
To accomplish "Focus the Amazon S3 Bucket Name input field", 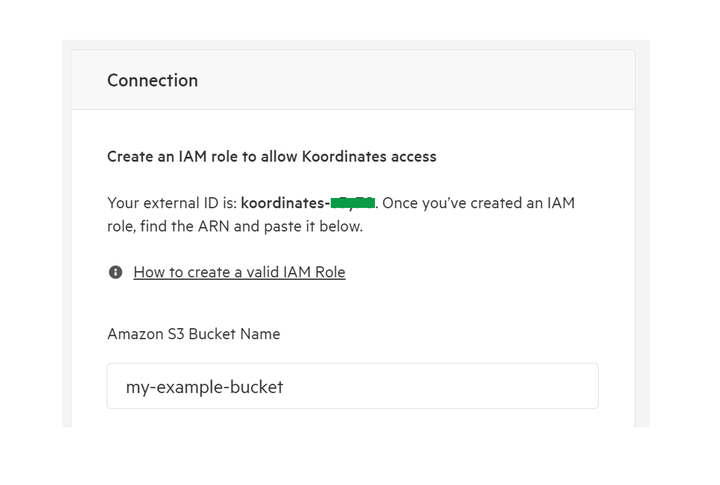I will click(353, 386).
